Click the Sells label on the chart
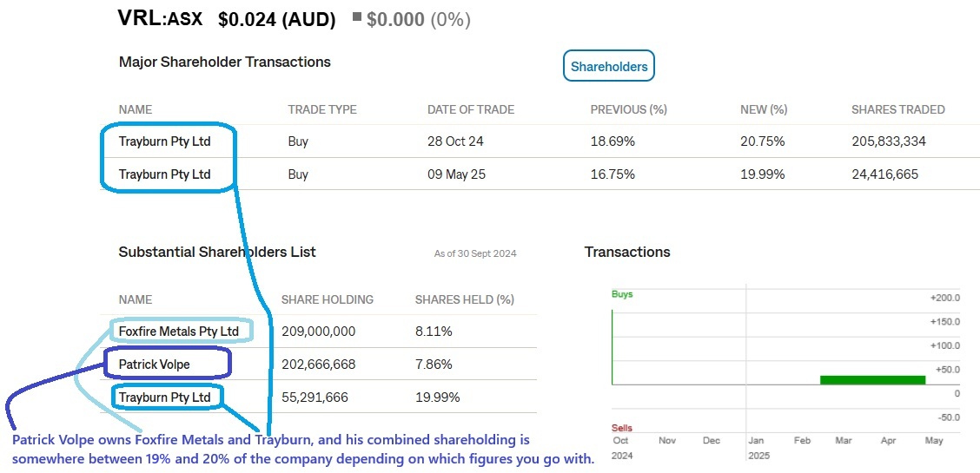Image resolution: width=980 pixels, height=473 pixels. [621, 428]
